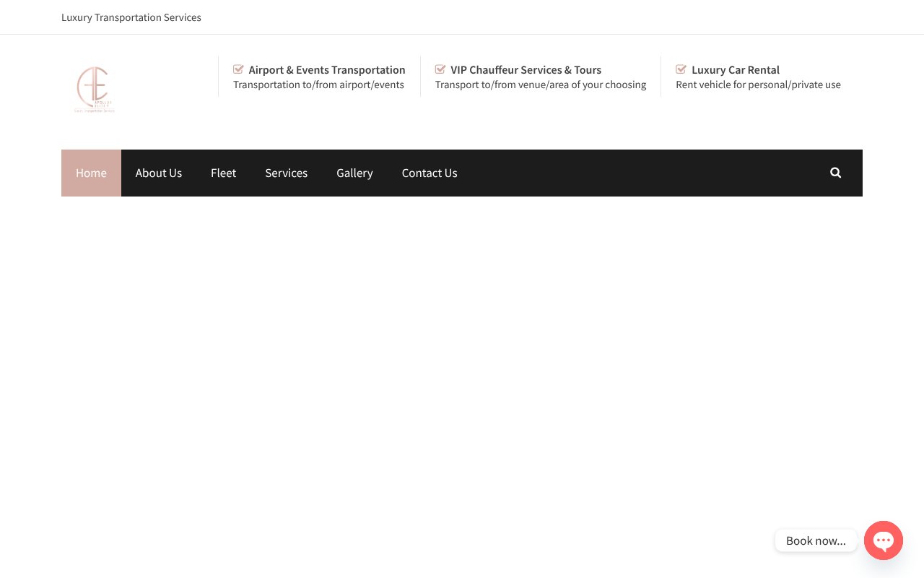924x578 pixels.
Task: Click the checkmark icon beside Luxury Car Rental
Action: pos(681,69)
